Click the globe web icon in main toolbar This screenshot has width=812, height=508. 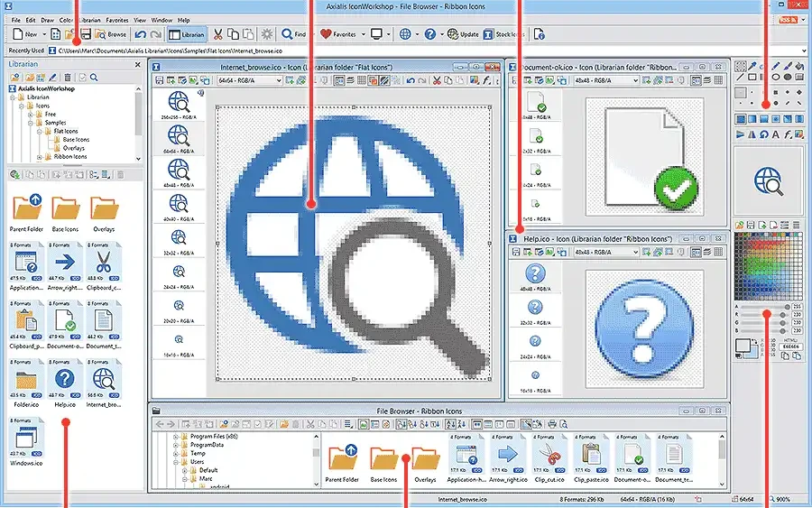click(x=405, y=34)
